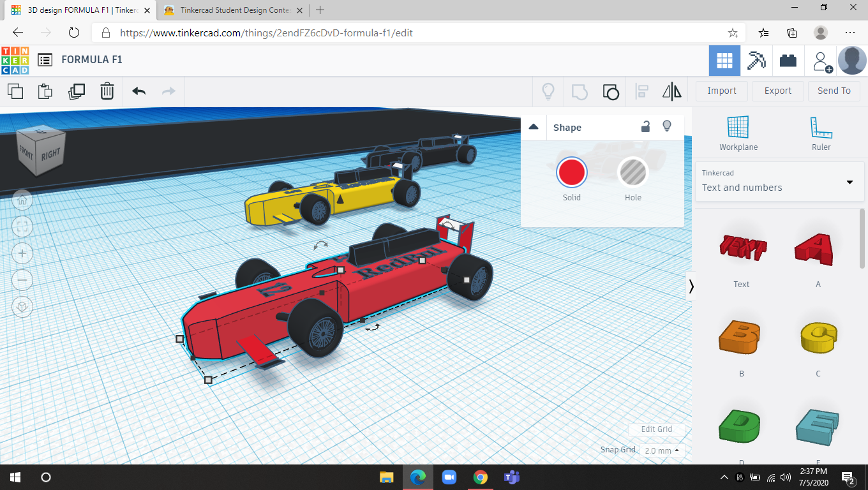868x490 pixels.
Task: Open the user profile avatar
Action: [x=852, y=61]
